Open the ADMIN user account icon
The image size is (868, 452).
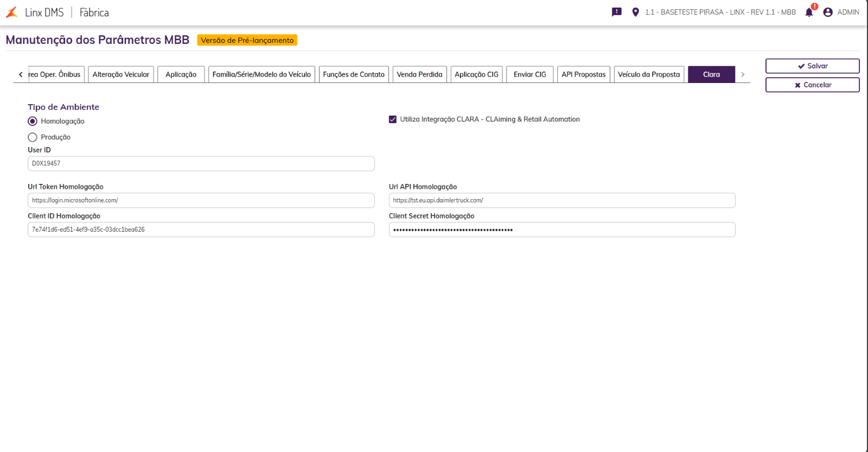(828, 12)
